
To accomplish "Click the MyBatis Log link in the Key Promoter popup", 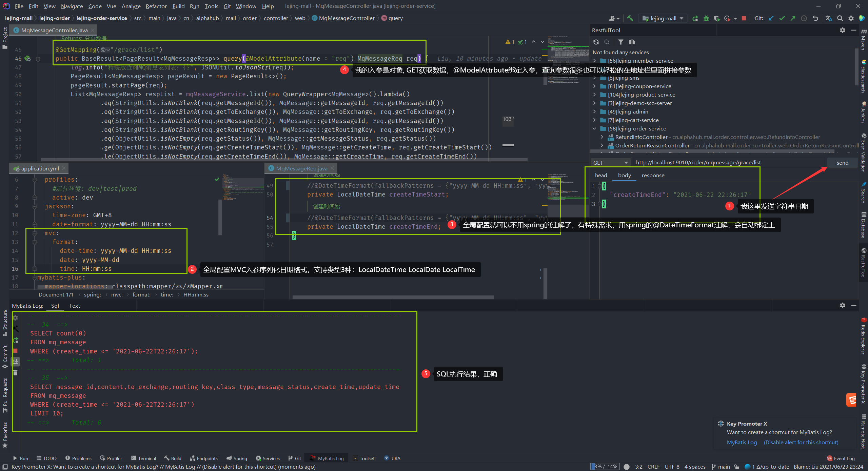I will (x=742, y=443).
